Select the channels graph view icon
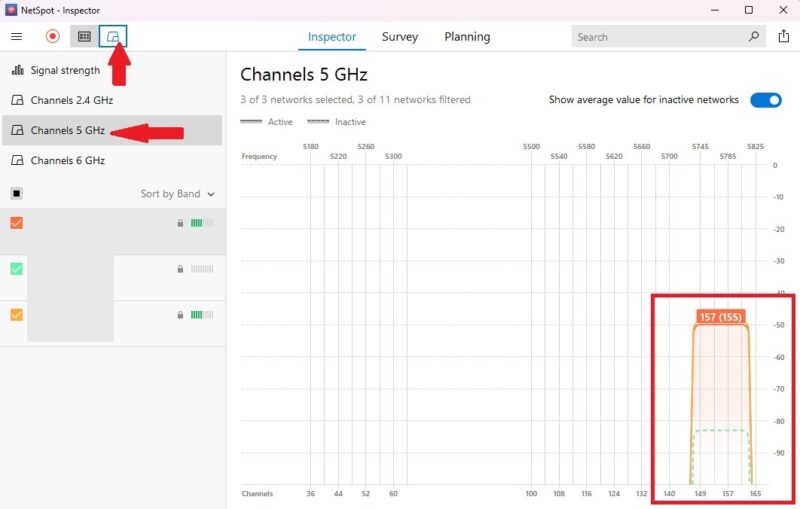 114,37
